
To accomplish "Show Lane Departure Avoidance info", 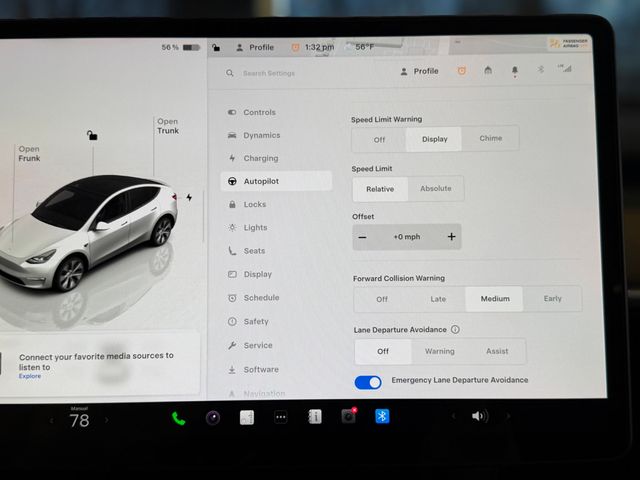I will pyautogui.click(x=455, y=329).
